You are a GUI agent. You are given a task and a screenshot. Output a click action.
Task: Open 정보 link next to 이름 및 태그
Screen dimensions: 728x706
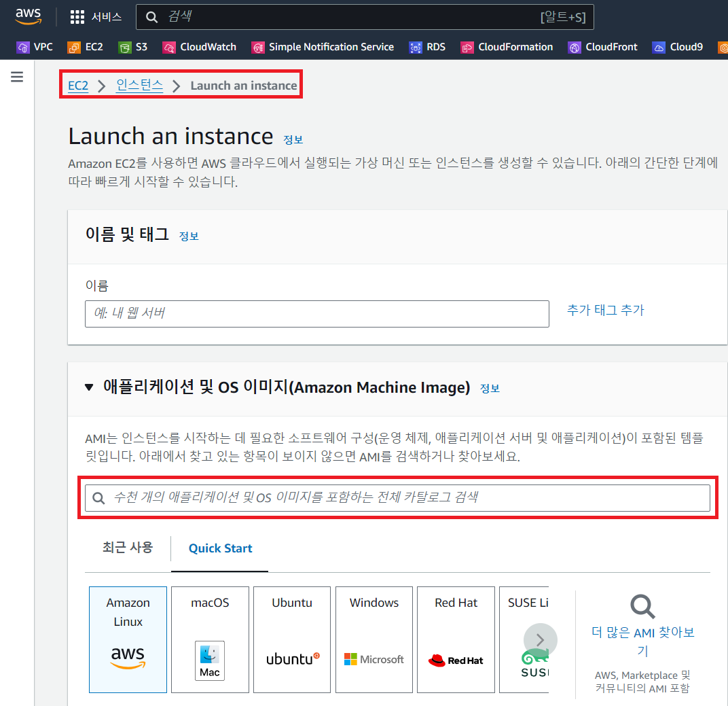189,236
